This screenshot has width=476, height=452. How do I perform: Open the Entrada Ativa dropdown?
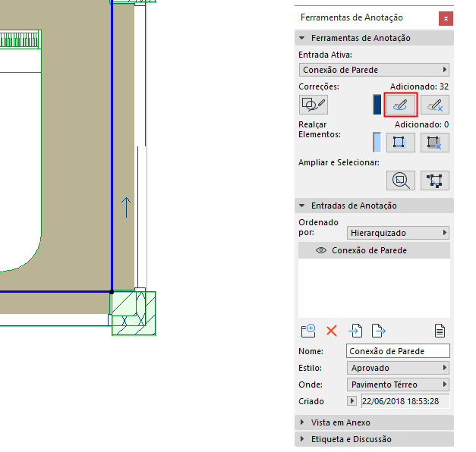click(x=374, y=70)
